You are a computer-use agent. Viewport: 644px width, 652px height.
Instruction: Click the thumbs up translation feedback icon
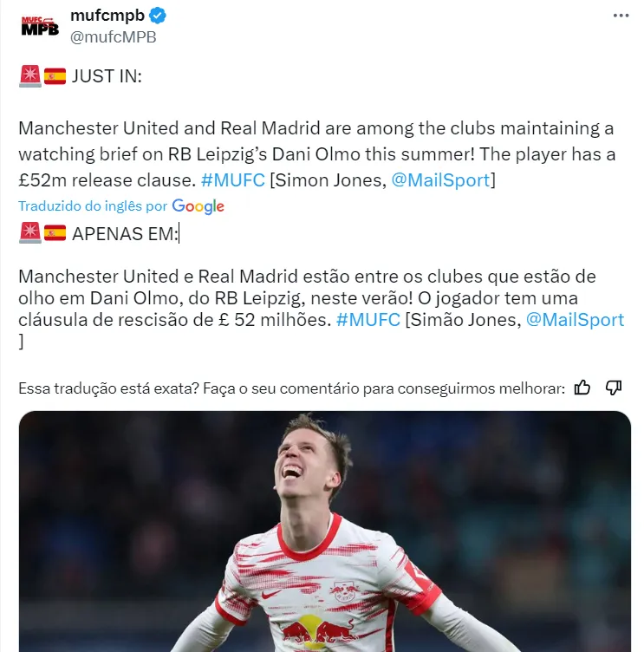582,388
